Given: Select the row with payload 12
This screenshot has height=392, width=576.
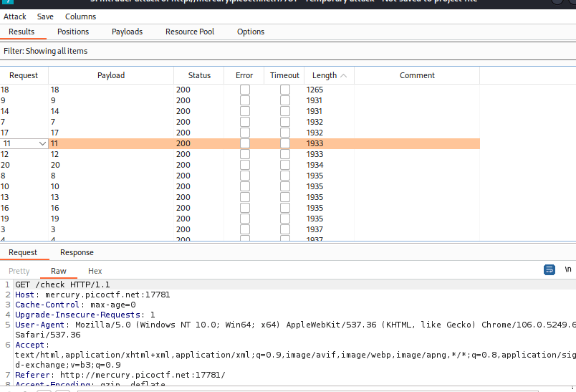Looking at the screenshot, I should [x=111, y=154].
